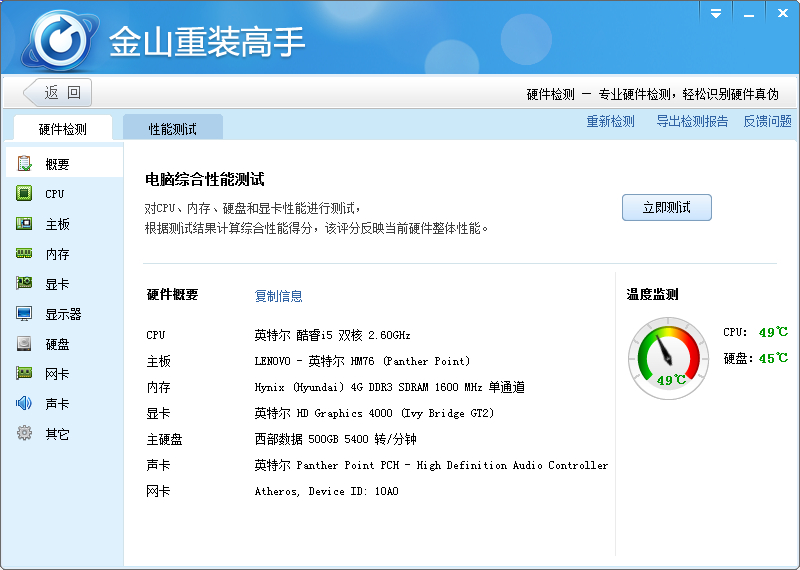Image resolution: width=800 pixels, height=570 pixels.
Task: Click the text LENOVO - 英特尔 HM76 (Panther Point)
Action: tap(362, 361)
